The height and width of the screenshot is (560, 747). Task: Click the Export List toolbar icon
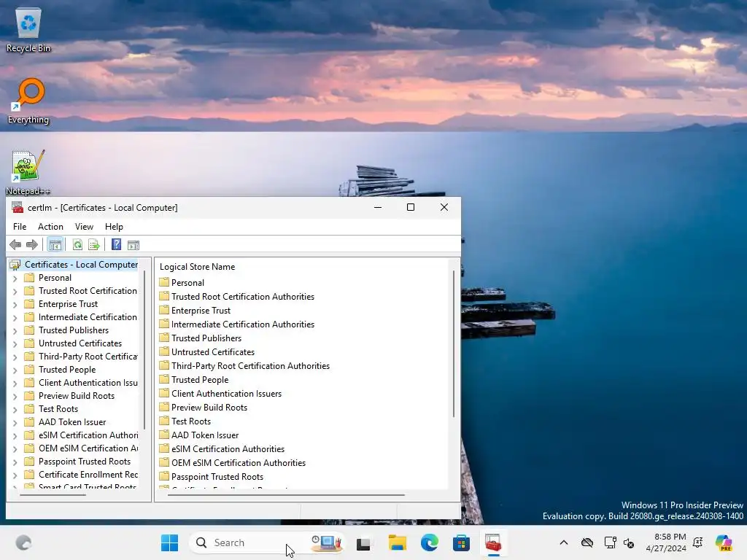click(x=94, y=245)
